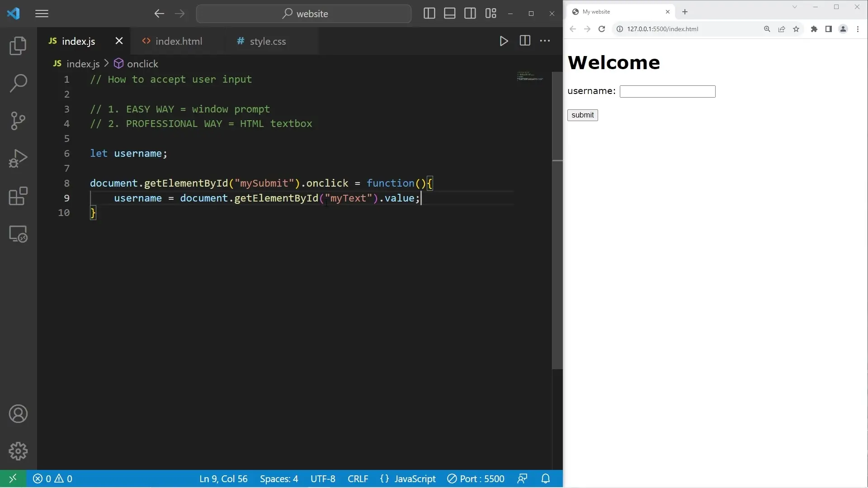Change indentation via Spaces: 4
Viewport: 868px width, 488px height.
279,479
